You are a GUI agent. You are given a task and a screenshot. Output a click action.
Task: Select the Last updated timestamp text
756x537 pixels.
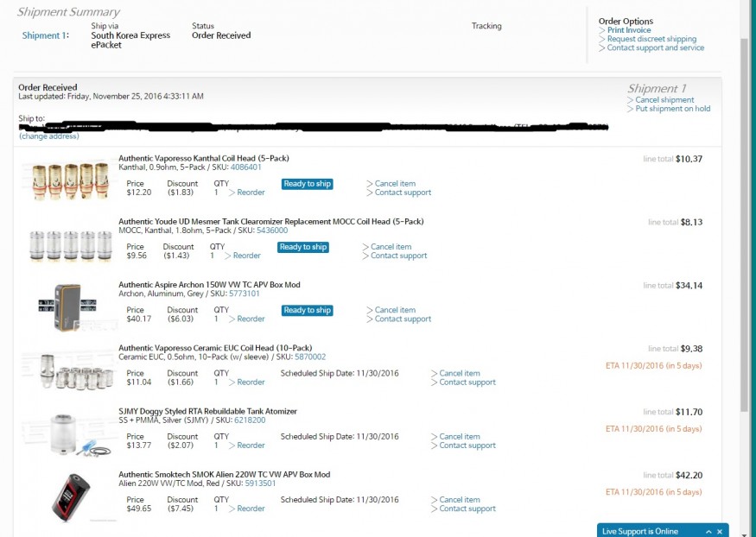pos(111,97)
